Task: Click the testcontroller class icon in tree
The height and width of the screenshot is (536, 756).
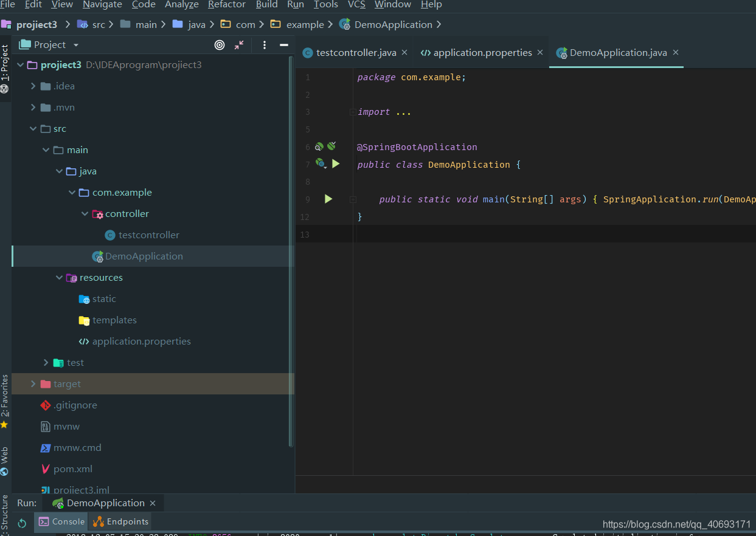Action: pyautogui.click(x=110, y=235)
